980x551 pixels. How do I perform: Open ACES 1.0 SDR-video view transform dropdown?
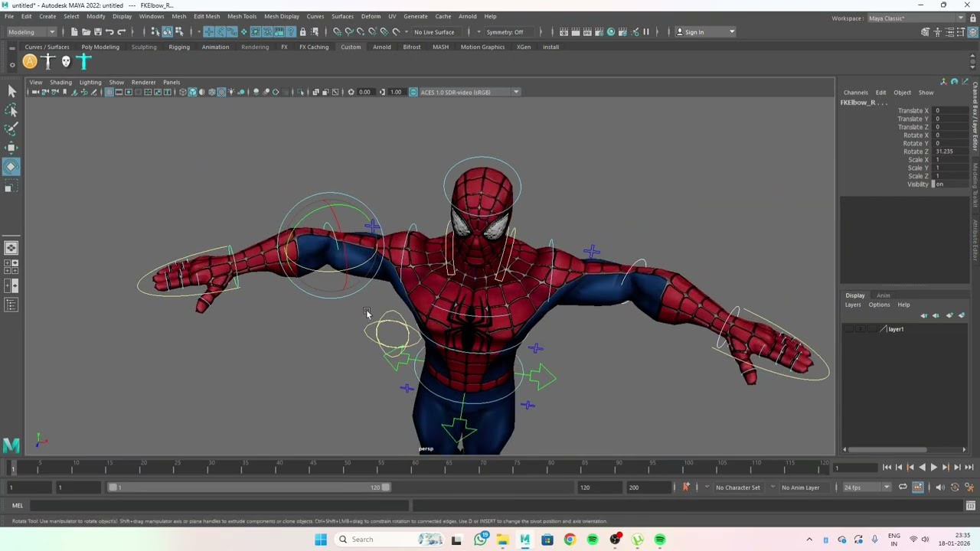tap(469, 92)
